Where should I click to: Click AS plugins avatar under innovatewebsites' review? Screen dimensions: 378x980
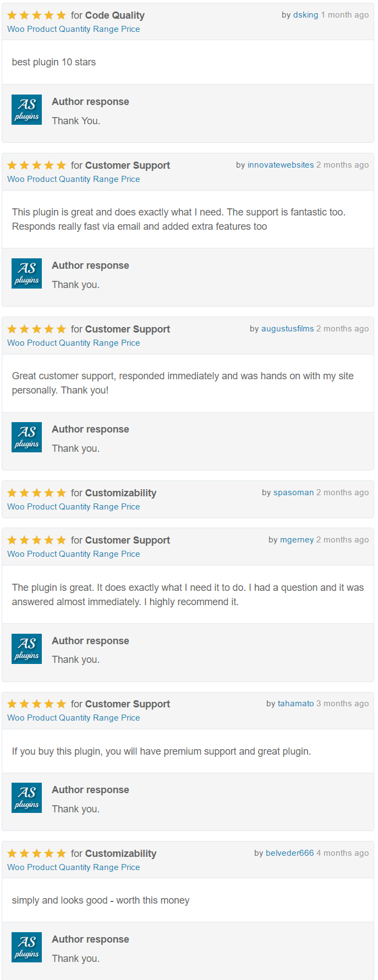26,273
